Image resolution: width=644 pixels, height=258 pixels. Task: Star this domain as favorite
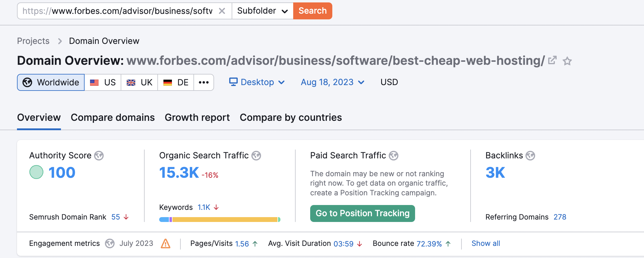pos(567,61)
